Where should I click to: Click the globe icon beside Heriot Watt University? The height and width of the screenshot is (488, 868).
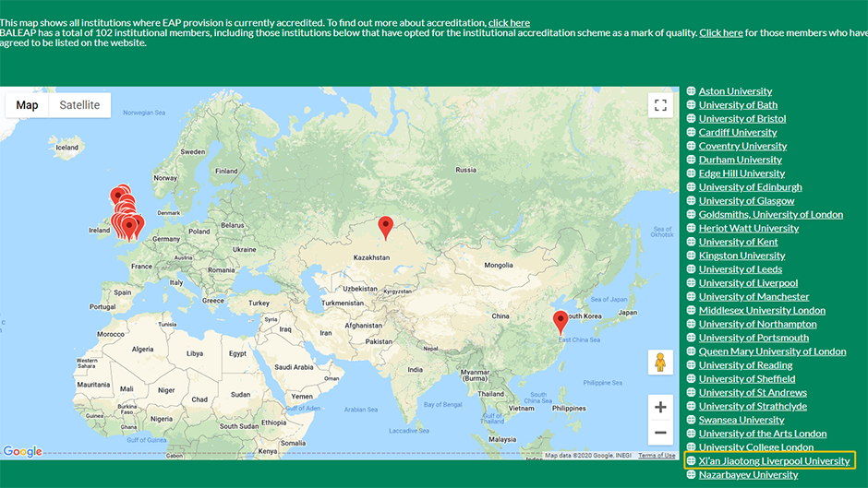[x=691, y=228]
